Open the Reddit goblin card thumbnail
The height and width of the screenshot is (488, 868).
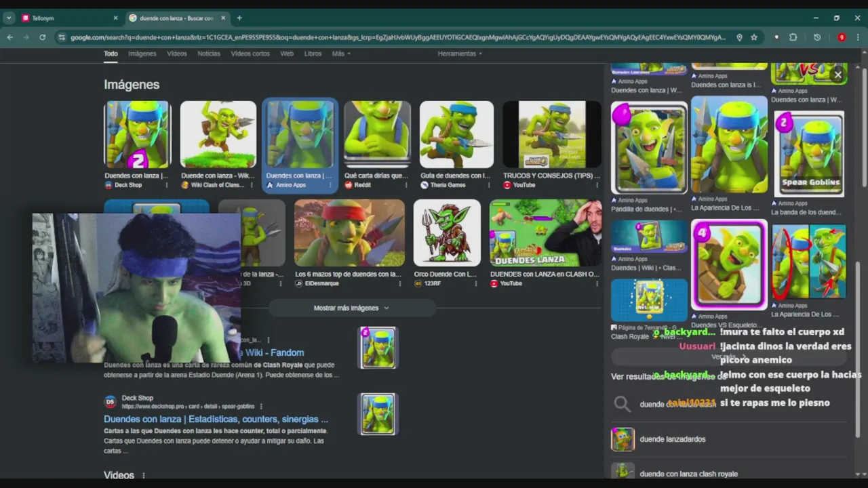point(377,134)
